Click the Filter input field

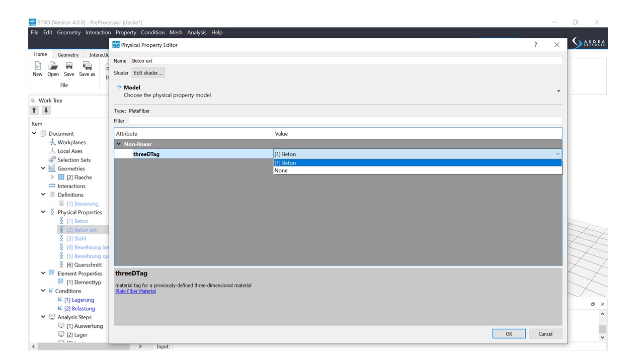tap(345, 121)
